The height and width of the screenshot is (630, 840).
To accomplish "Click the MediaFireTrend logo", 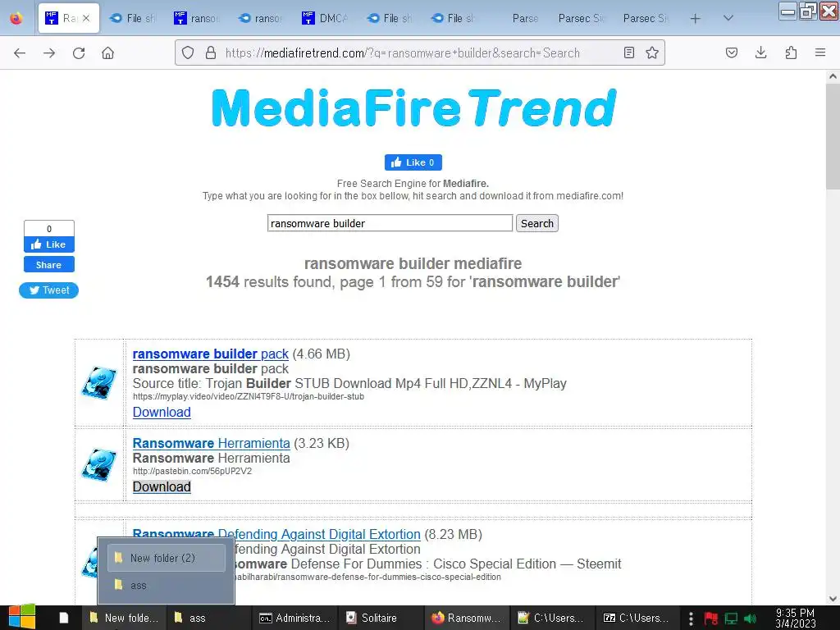I will [x=414, y=108].
